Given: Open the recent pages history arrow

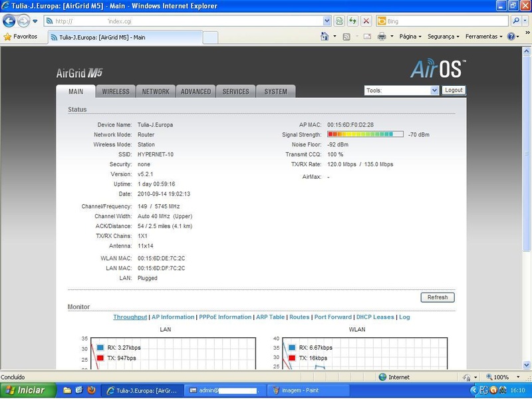Looking at the screenshot, I should pos(35,21).
